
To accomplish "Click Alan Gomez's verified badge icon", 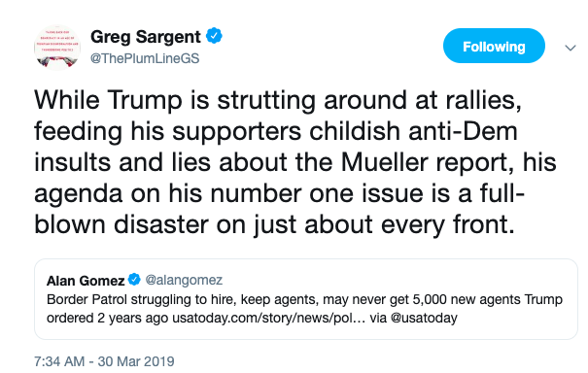I will click(134, 280).
